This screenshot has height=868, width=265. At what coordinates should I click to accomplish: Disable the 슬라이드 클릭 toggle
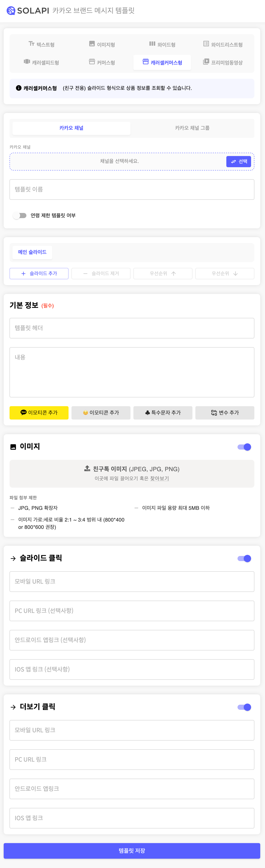[244, 558]
